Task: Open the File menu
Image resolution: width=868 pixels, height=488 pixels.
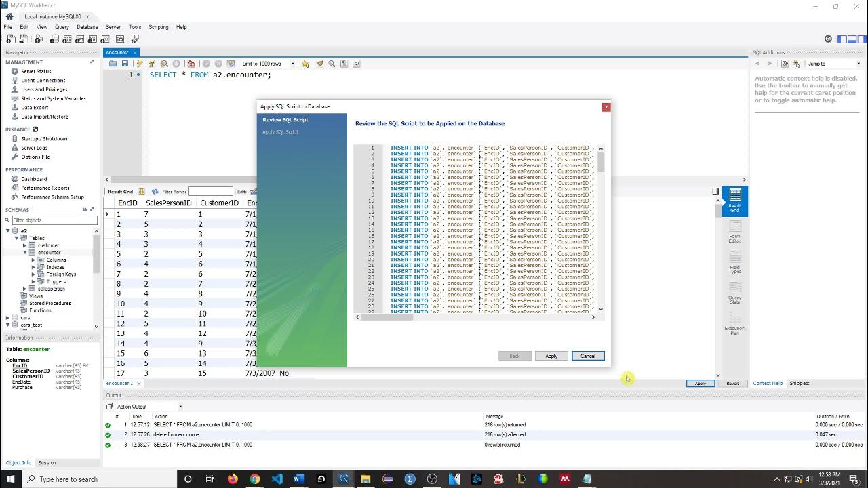Action: click(8, 27)
